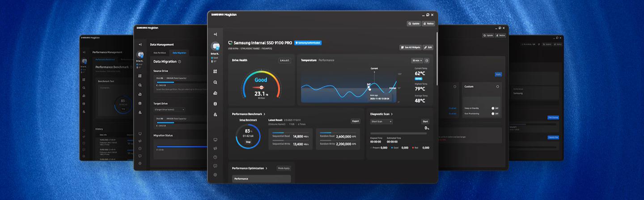
Task: Click the Notice button in front window
Action: click(x=428, y=24)
